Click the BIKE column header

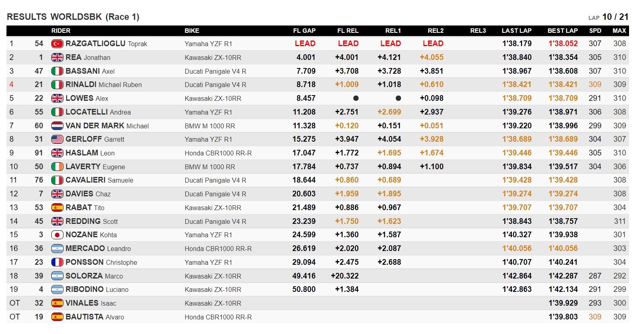point(192,31)
